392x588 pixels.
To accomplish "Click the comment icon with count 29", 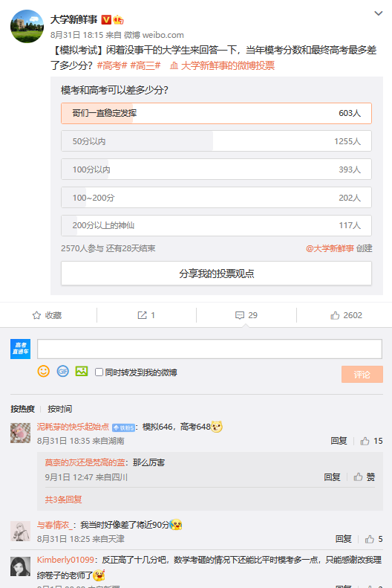I will (240, 315).
